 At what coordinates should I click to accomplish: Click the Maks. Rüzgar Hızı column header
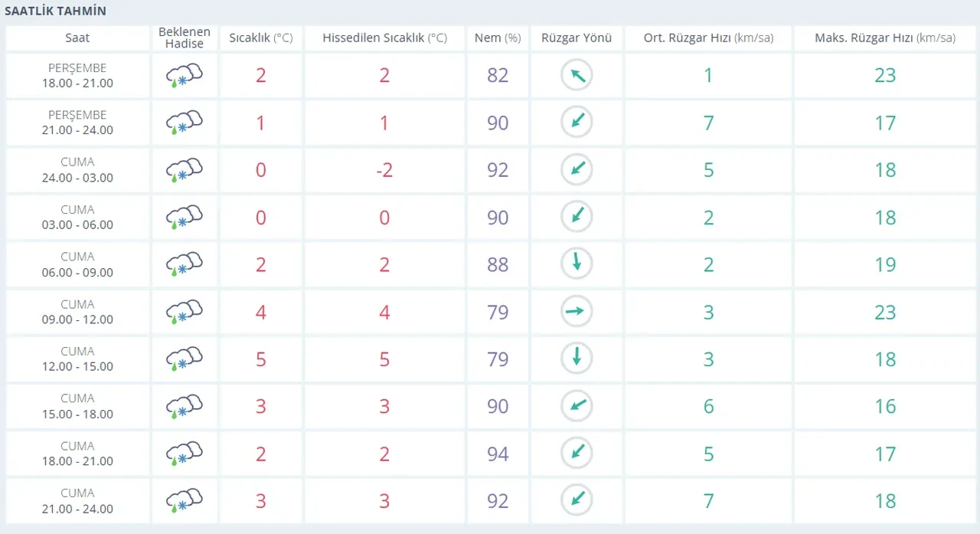pos(885,38)
